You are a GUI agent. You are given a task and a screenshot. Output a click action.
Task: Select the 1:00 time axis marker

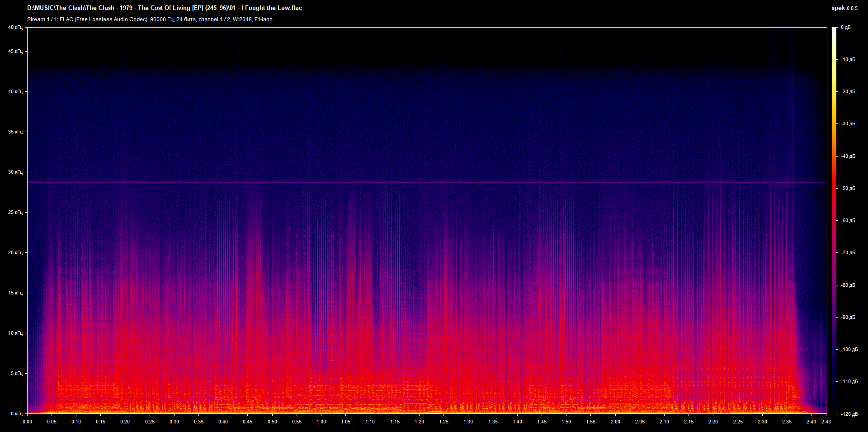[x=321, y=422]
